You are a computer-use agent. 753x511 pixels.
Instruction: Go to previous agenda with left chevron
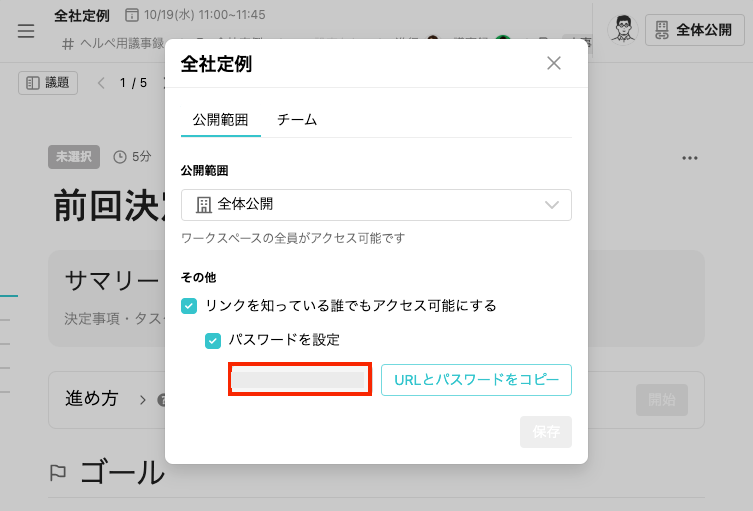coord(101,83)
